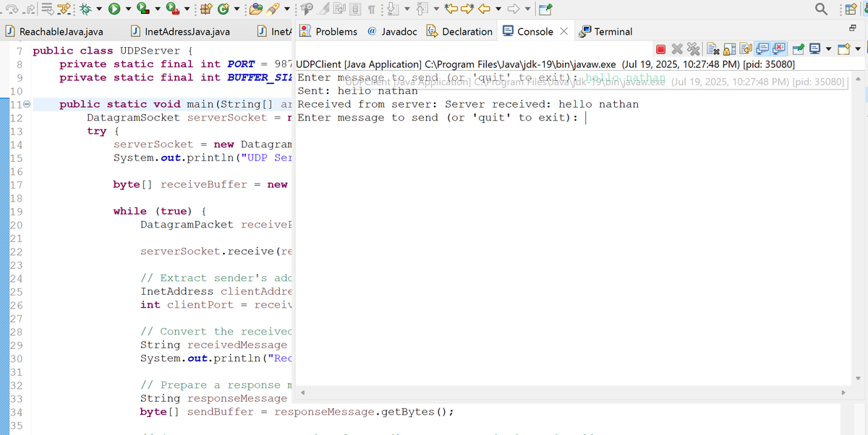Terminate the running UDPClient (red square)
The width and height of the screenshot is (868, 435).
click(660, 49)
